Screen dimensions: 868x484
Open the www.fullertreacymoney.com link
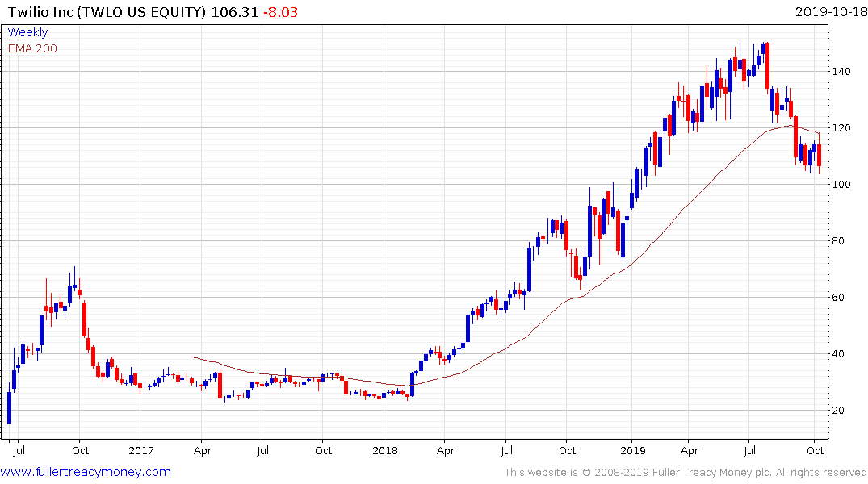86,472
